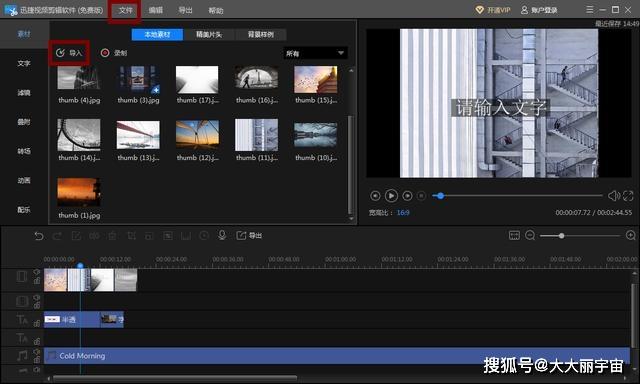Screen dimensions: 640x384
Task: Toggle lock on the top video track
Action: [37, 281]
